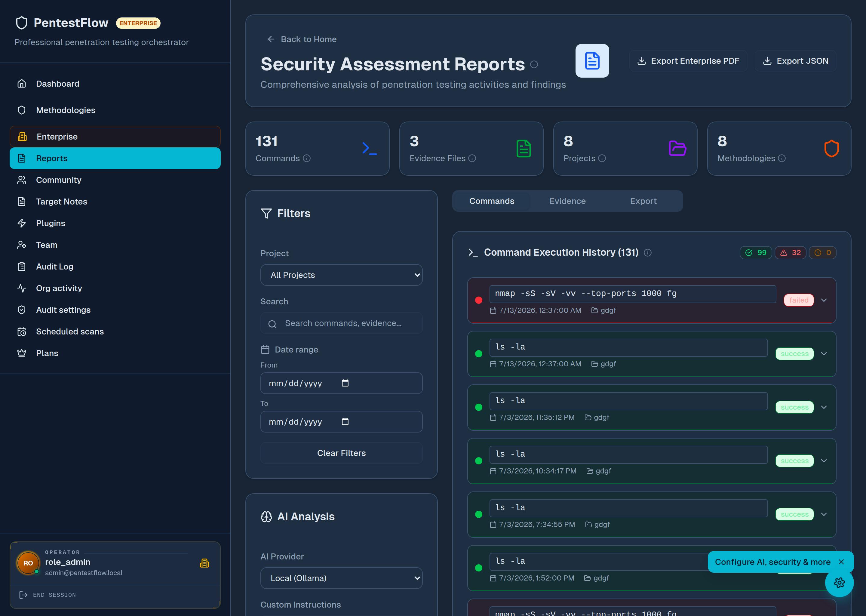Open Methodologies in the sidebar
The width and height of the screenshot is (866, 616).
[x=115, y=110]
